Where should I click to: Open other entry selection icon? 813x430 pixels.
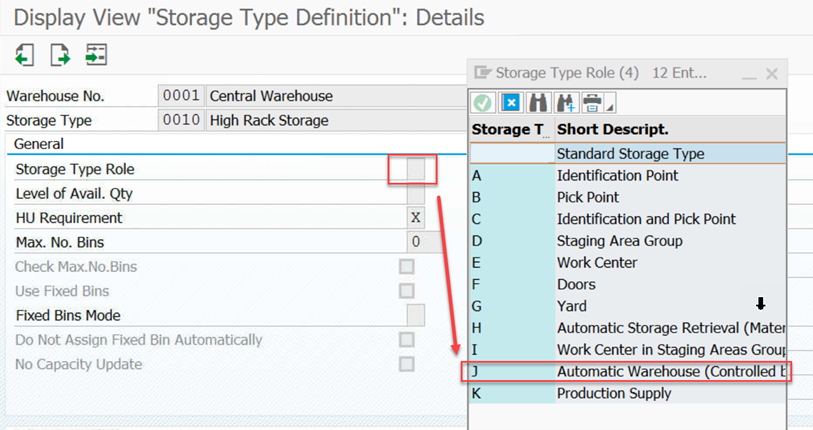coord(96,54)
